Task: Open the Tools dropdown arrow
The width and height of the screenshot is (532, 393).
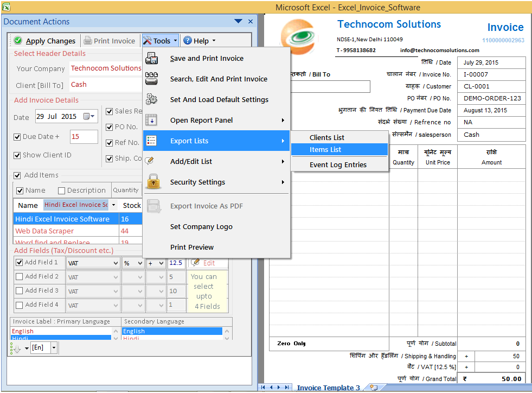Action: click(x=175, y=40)
